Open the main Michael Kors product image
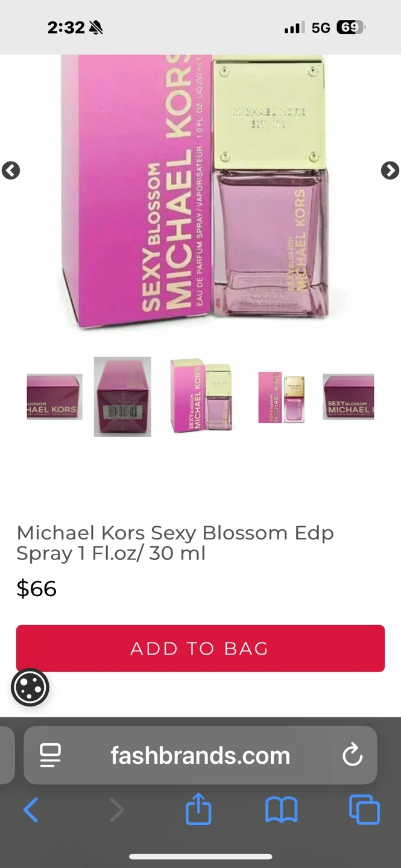 pyautogui.click(x=200, y=193)
